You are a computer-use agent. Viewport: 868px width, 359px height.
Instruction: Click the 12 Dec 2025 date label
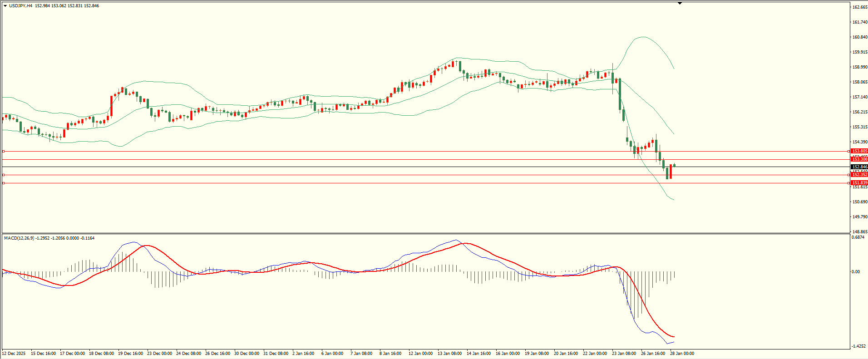(x=14, y=354)
